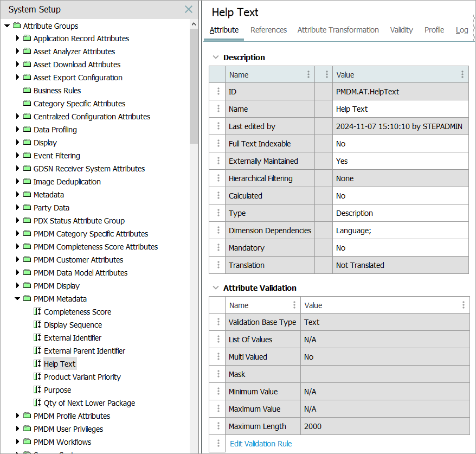Click the row handle for Maximum Length
Viewport: 476px width, 454px height.
point(218,426)
